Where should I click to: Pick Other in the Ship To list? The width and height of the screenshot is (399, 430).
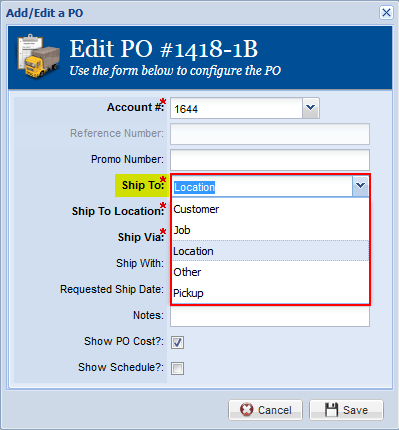pyautogui.click(x=270, y=272)
